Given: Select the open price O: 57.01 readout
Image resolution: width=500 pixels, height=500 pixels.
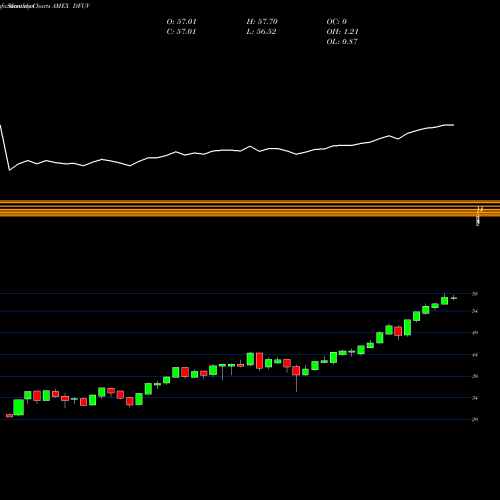Looking at the screenshot, I should 182,22.
